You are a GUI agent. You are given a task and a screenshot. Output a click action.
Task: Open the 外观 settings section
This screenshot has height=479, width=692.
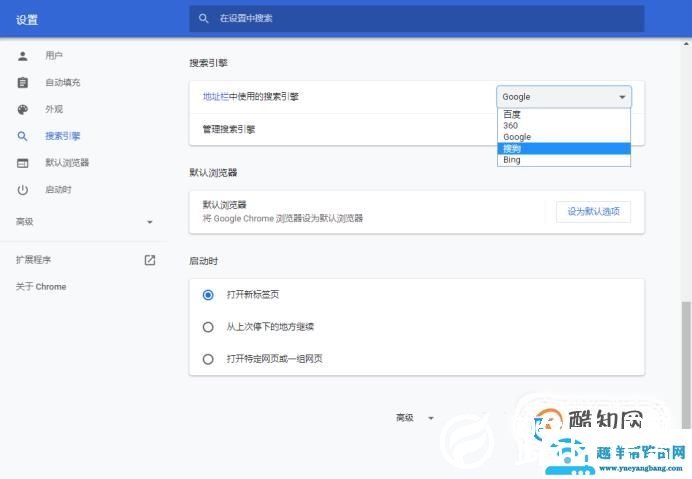(54, 109)
